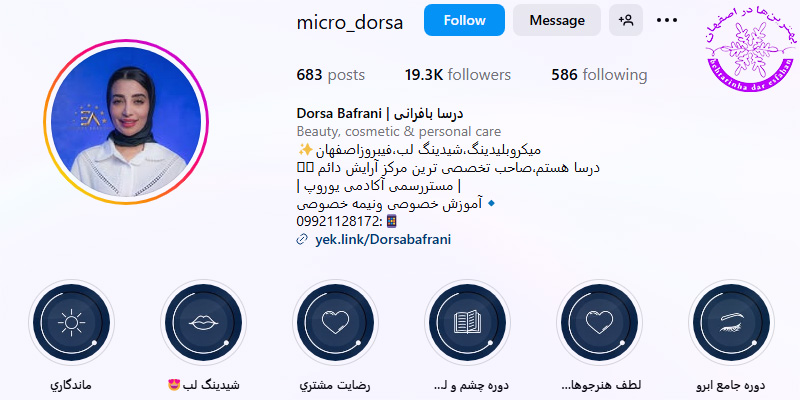The width and height of the screenshot is (800, 400).
Task: Open the yek.link/Dorsabafrani link
Action: coord(383,239)
